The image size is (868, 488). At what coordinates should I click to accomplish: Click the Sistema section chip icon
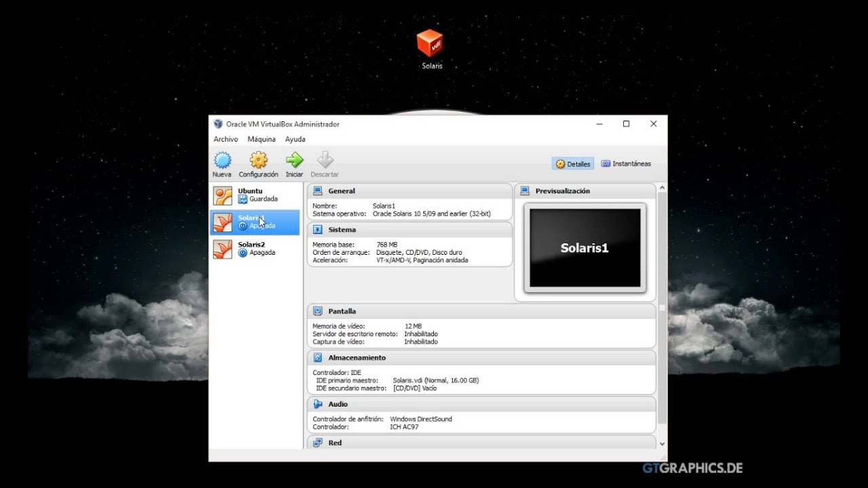317,230
